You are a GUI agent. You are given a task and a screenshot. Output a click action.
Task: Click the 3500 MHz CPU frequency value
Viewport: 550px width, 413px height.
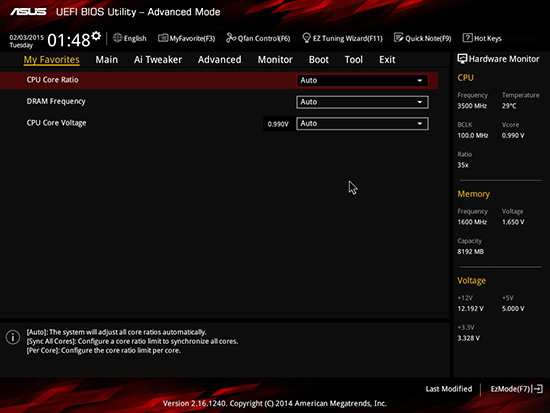point(472,106)
